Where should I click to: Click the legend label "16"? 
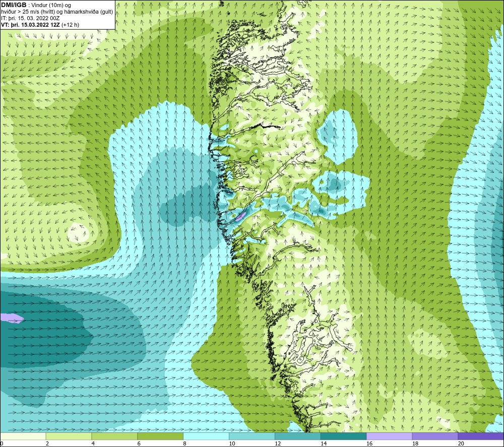(x=369, y=444)
